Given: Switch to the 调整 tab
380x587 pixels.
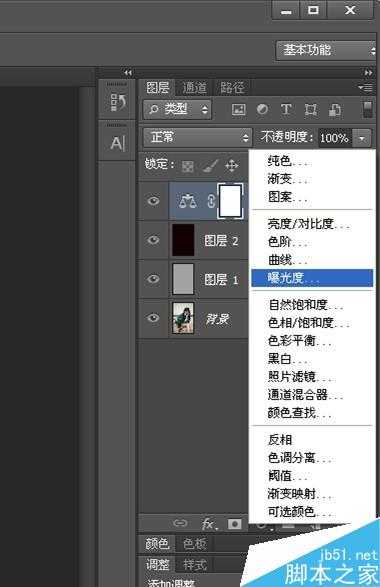Looking at the screenshot, I should pyautogui.click(x=158, y=565).
